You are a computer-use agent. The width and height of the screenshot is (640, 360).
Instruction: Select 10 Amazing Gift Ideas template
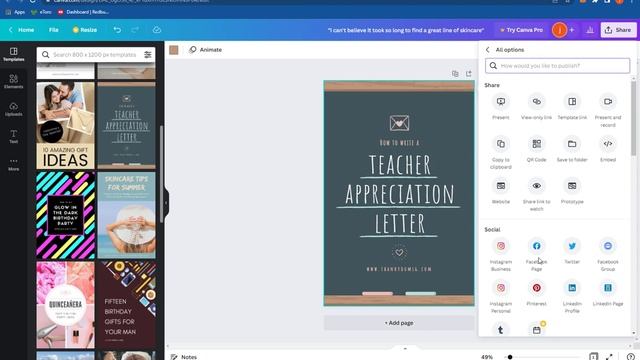coord(65,126)
